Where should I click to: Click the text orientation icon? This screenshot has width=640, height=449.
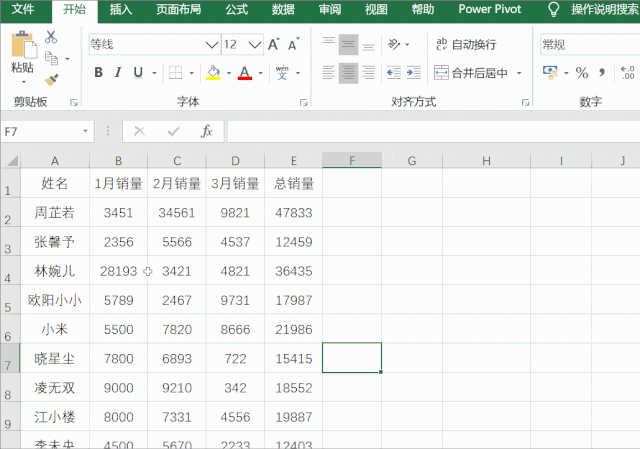click(394, 44)
